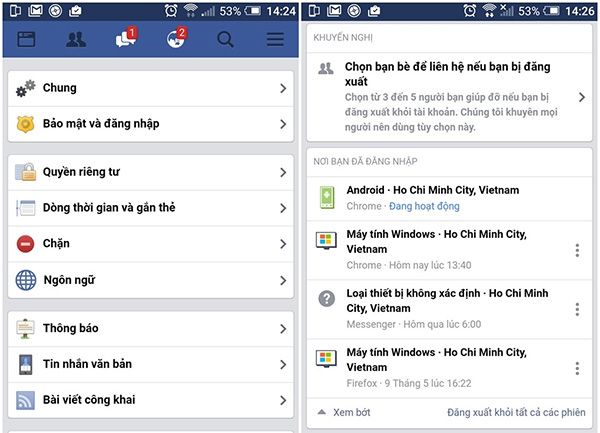Open options for unknown device Messenger session
The width and height of the screenshot is (600, 433).
(x=577, y=309)
